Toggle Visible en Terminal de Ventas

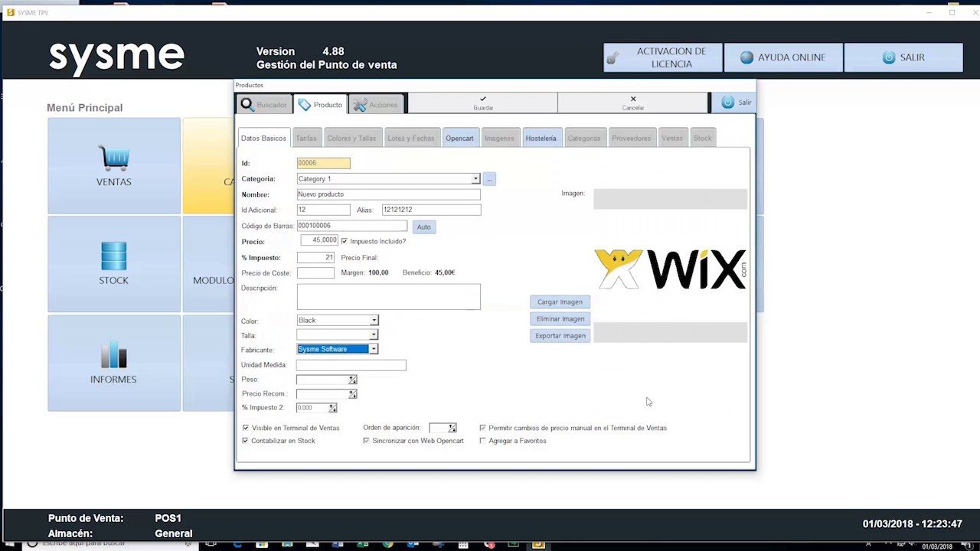pos(245,428)
